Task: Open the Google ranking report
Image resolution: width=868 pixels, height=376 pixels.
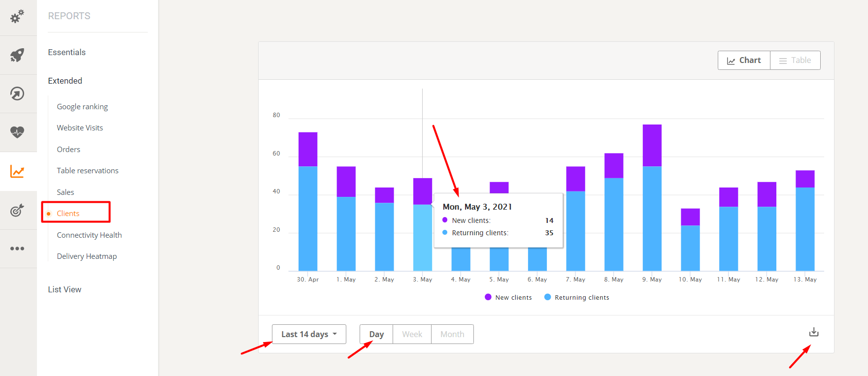Action: coord(82,107)
